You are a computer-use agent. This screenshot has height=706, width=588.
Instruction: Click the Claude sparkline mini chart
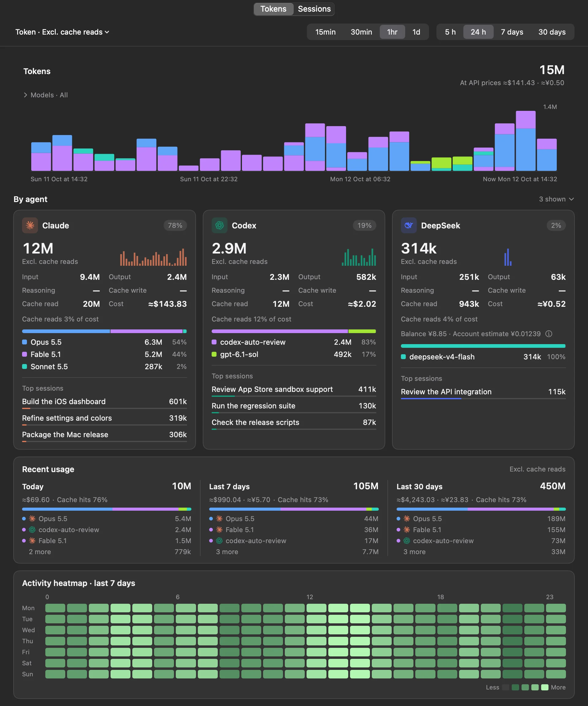pyautogui.click(x=153, y=257)
